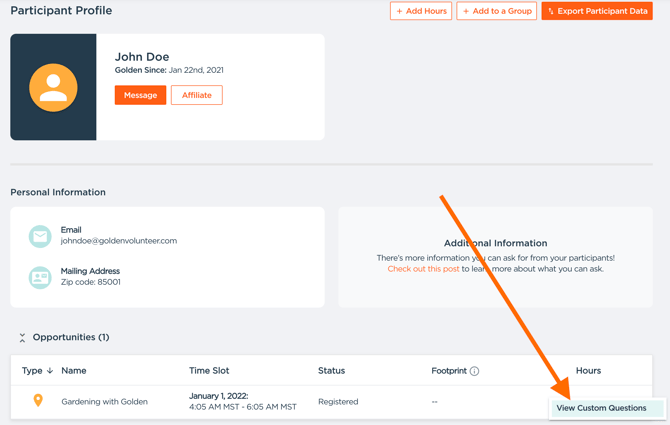Click the email envelope icon
Viewport: 670px width, 425px height.
[x=40, y=236]
